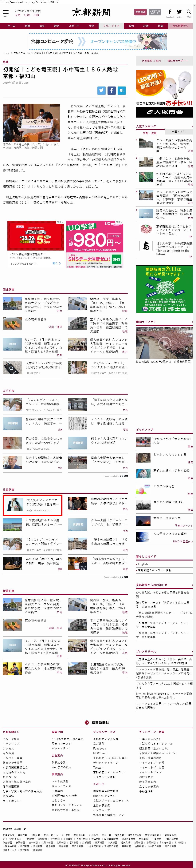
Task: Switch ranking to 全国・海外 tab
Action: pyautogui.click(x=178, y=132)
